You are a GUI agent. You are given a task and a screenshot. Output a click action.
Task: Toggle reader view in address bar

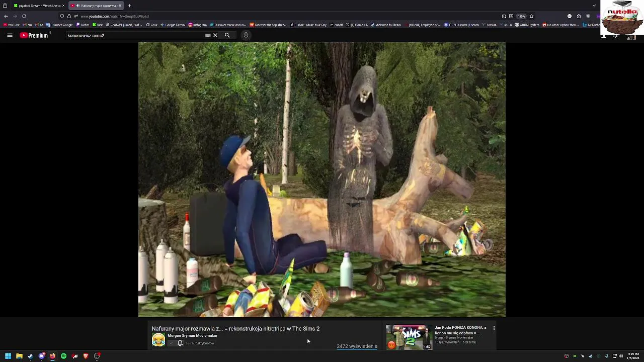[511, 16]
